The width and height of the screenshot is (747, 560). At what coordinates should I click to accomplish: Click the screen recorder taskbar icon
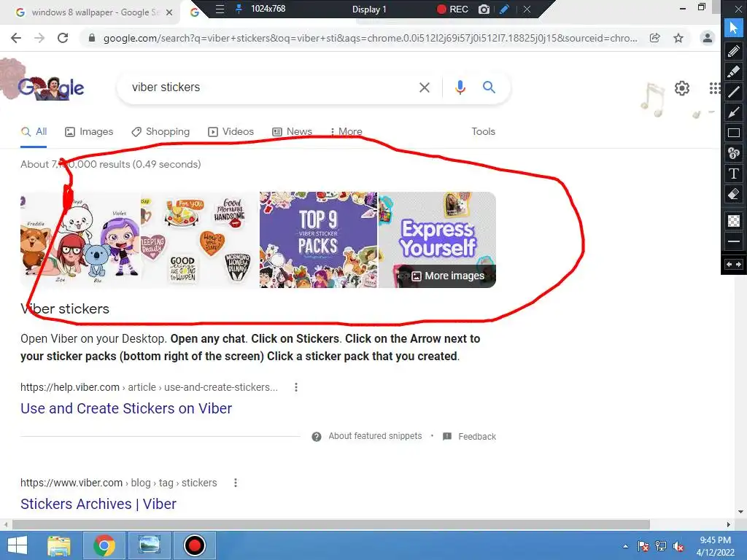(194, 545)
